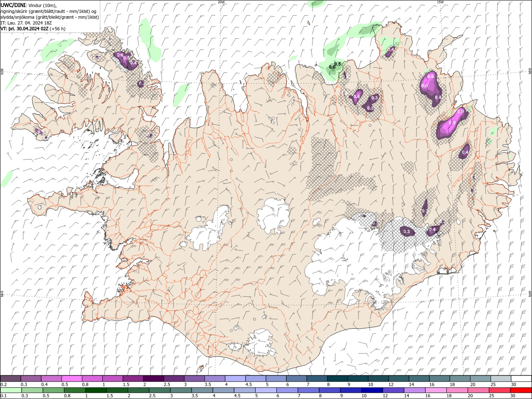
Task: Pick bottom-row swatch between 25 and 30
Action: pos(499,390)
